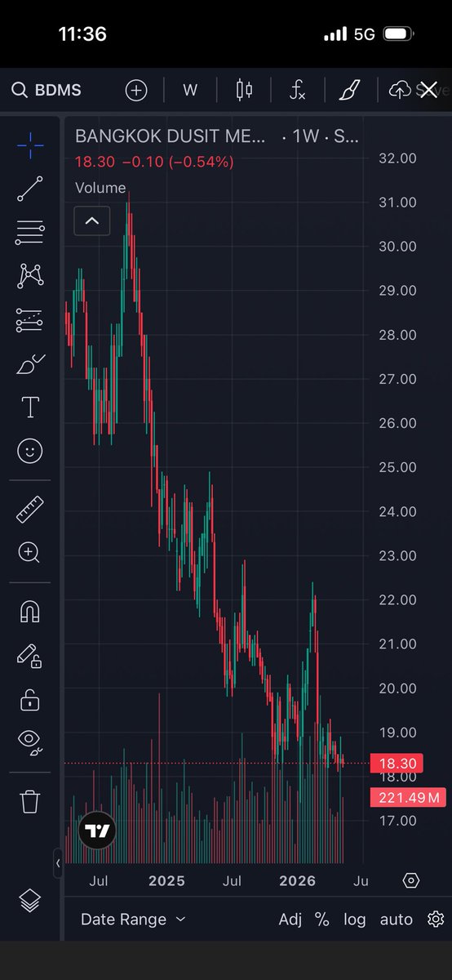Select the BANGKOK DUSIT ME... symbol title
This screenshot has width=452, height=980.
tap(171, 137)
